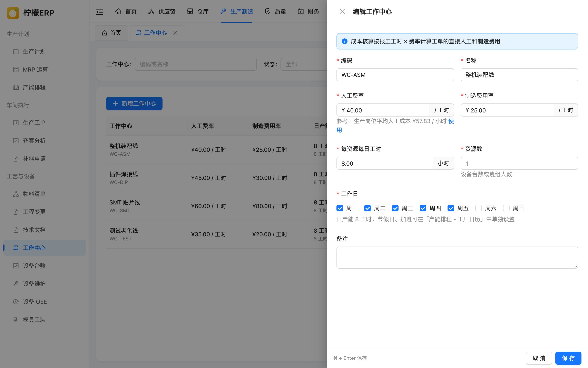The width and height of the screenshot is (588, 368).
Task: Close the 工作中心 tab via its X
Action: click(x=175, y=33)
